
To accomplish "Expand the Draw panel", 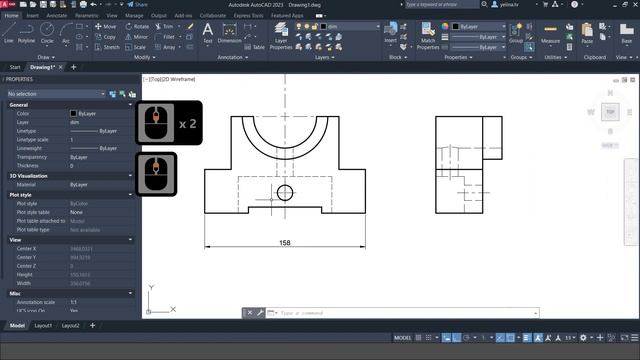I will [x=46, y=57].
